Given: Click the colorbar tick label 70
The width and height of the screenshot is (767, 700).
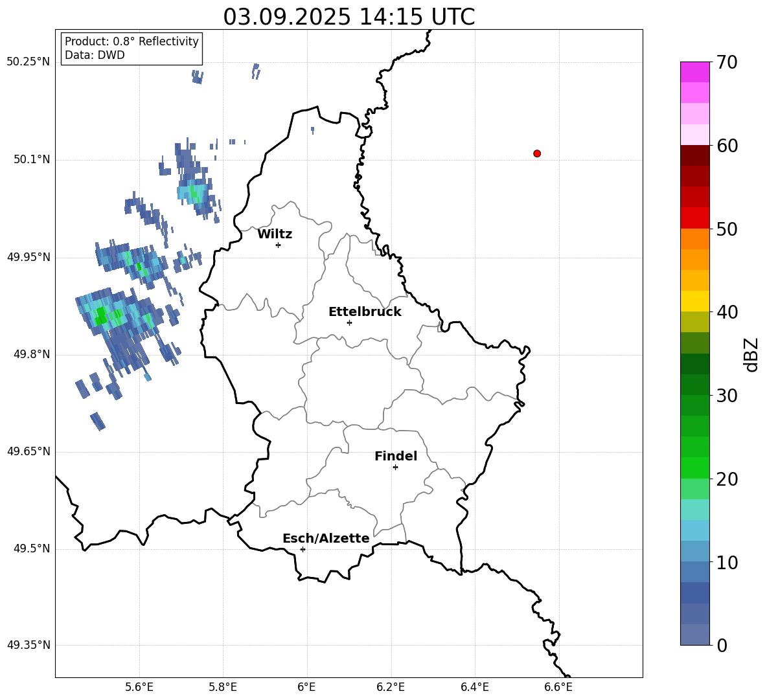Looking at the screenshot, I should click(x=727, y=62).
